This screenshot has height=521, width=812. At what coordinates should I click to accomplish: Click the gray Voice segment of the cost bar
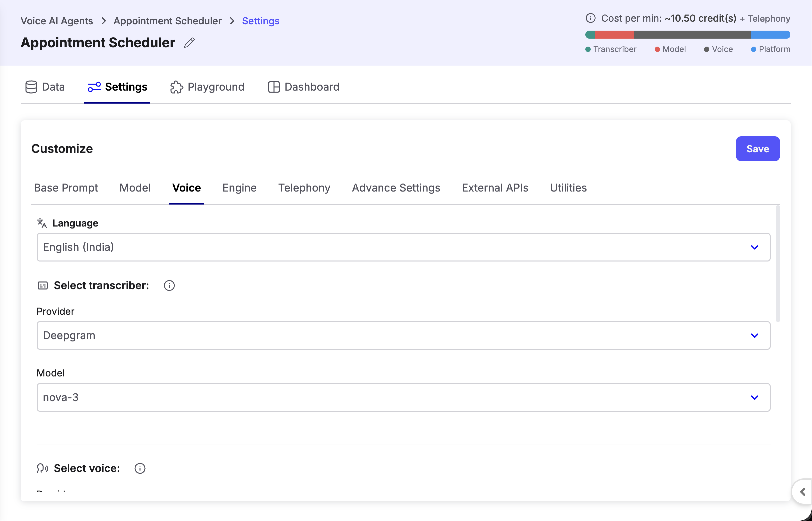(692, 35)
